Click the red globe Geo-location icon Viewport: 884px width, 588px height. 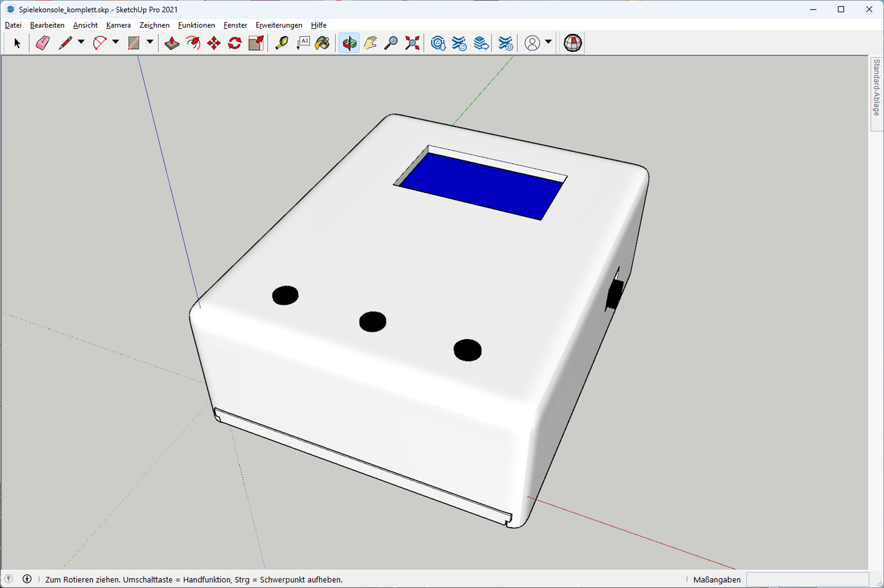click(573, 43)
